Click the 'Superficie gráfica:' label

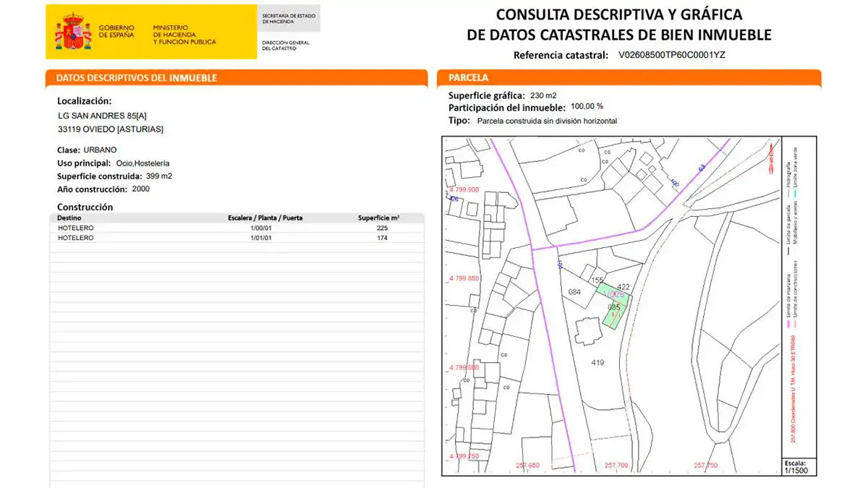click(x=487, y=95)
